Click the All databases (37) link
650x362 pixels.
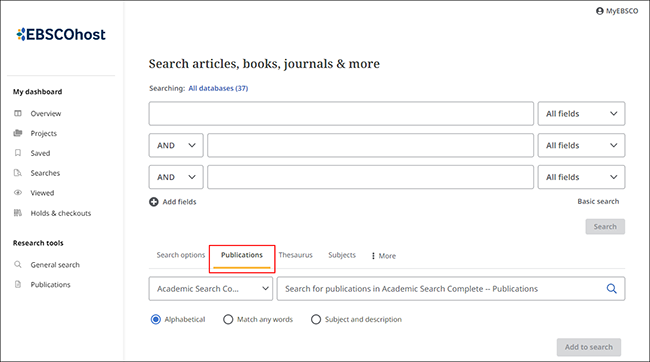click(x=218, y=88)
